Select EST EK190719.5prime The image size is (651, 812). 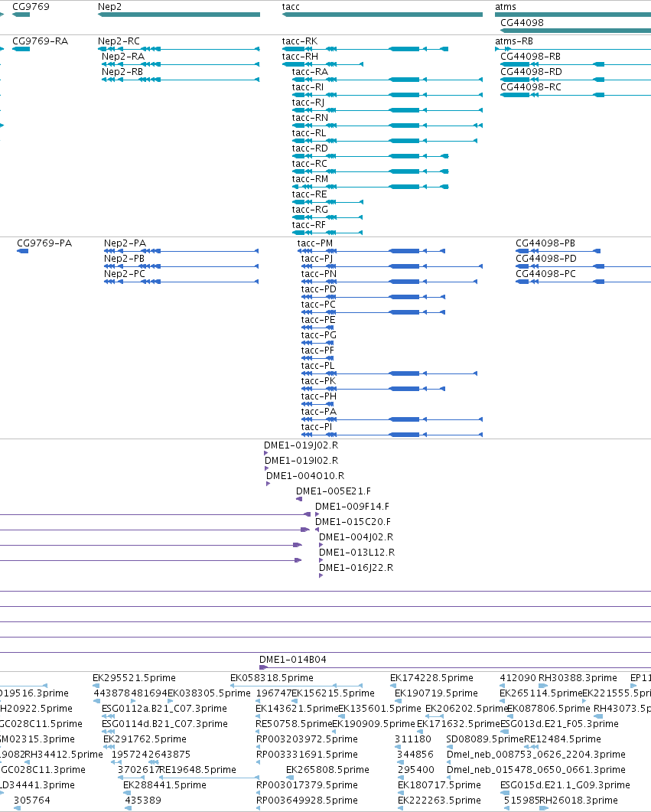point(436,693)
